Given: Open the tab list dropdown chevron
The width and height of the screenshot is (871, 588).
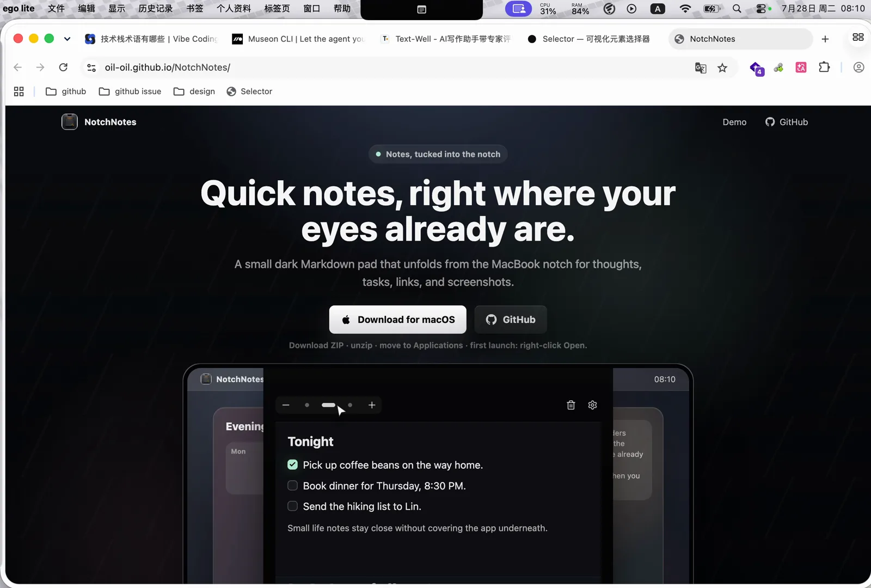Looking at the screenshot, I should tap(67, 39).
